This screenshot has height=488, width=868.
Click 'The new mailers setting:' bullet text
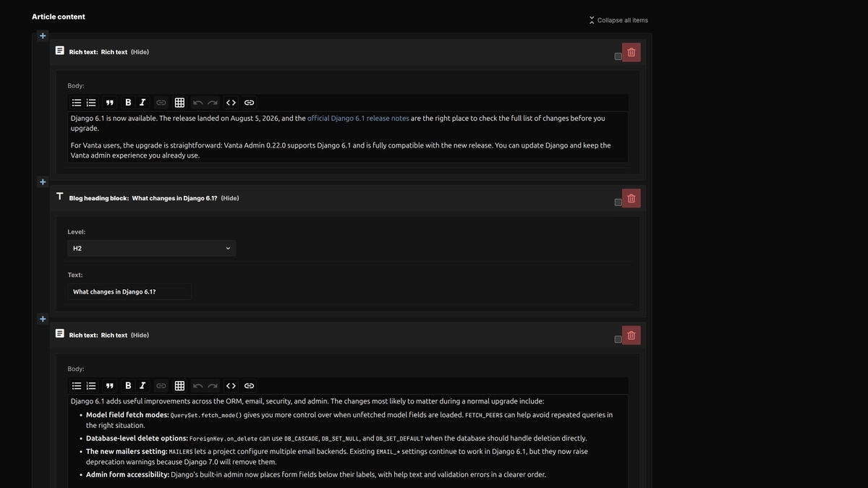point(127,451)
